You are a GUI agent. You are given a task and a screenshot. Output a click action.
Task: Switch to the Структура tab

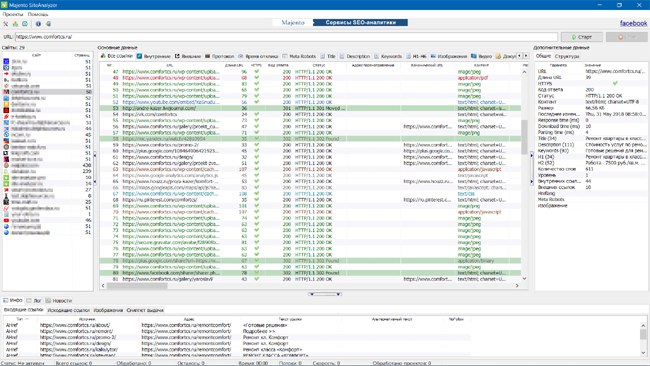coord(567,56)
